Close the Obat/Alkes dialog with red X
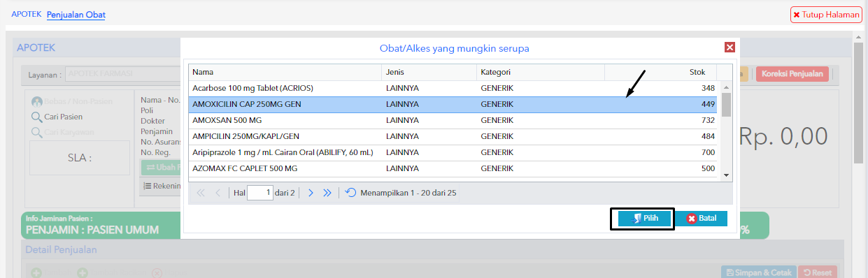 [x=730, y=47]
